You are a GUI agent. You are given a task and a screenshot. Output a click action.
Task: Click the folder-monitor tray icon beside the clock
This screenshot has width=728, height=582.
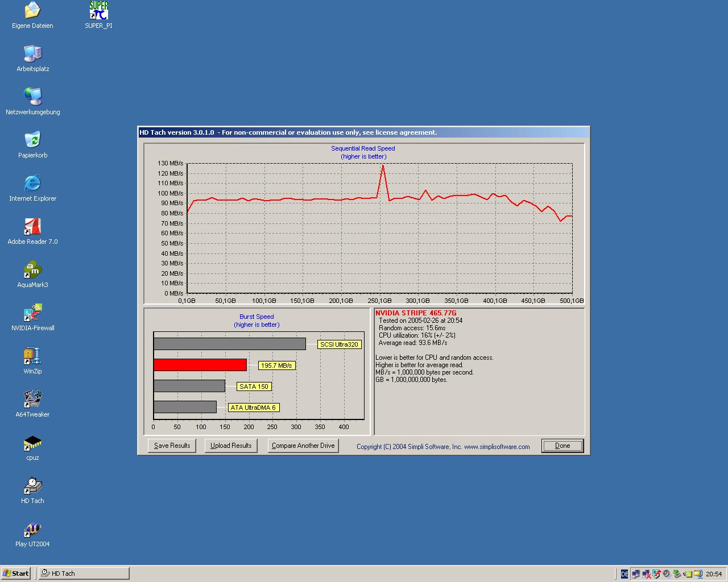tap(698, 574)
